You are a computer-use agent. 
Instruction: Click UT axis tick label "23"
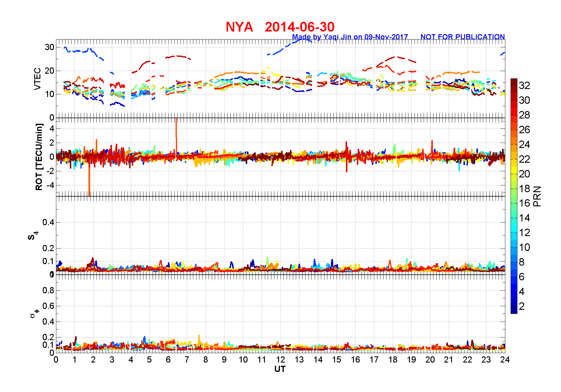486,360
